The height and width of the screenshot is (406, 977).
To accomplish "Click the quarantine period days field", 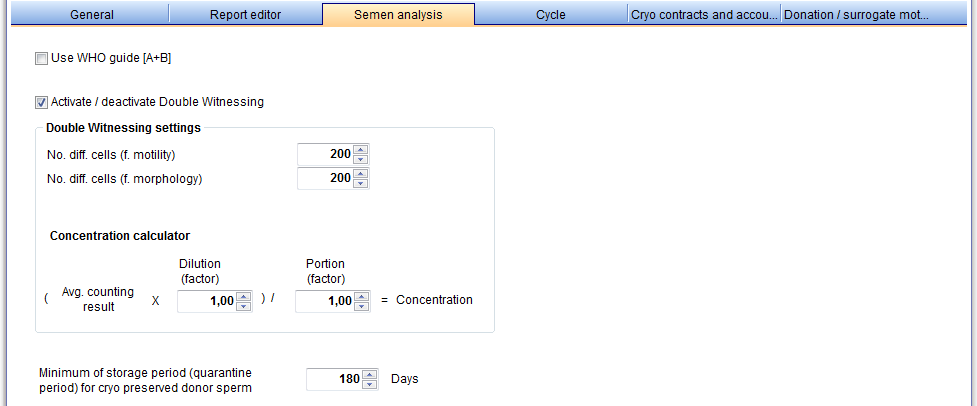I will [335, 379].
